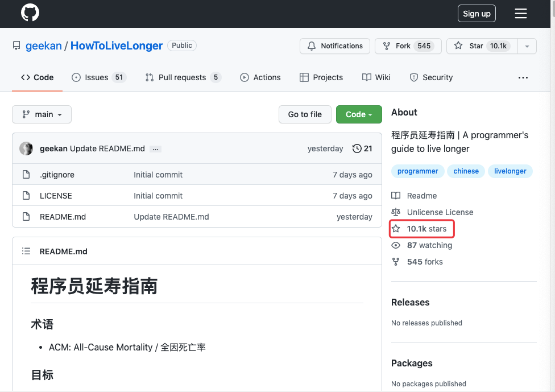Screen dimensions: 555x392
Task: Open the GitHub logo homepage
Action: tap(30, 13)
